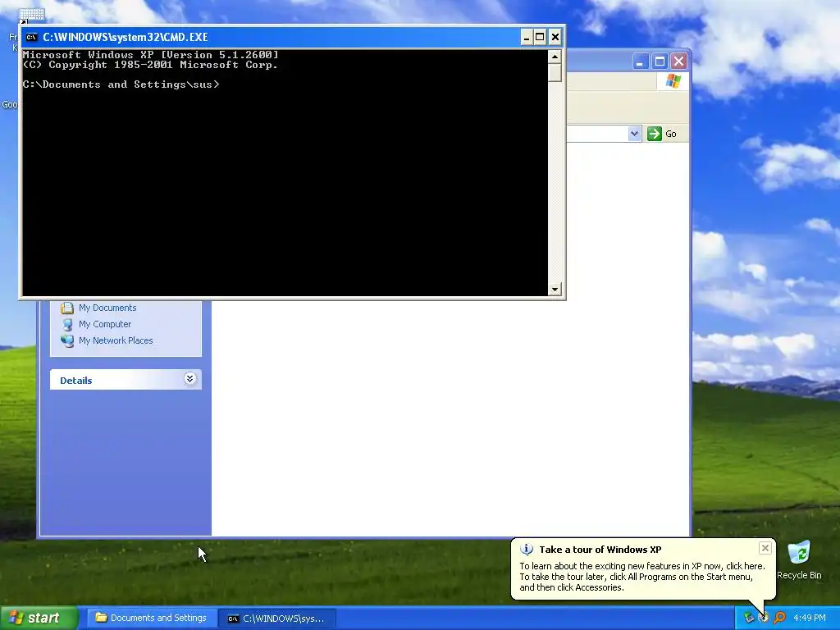Screen dimensions: 840x630
Task: Click the CMD.EXE title bar text
Action: pyautogui.click(x=126, y=37)
